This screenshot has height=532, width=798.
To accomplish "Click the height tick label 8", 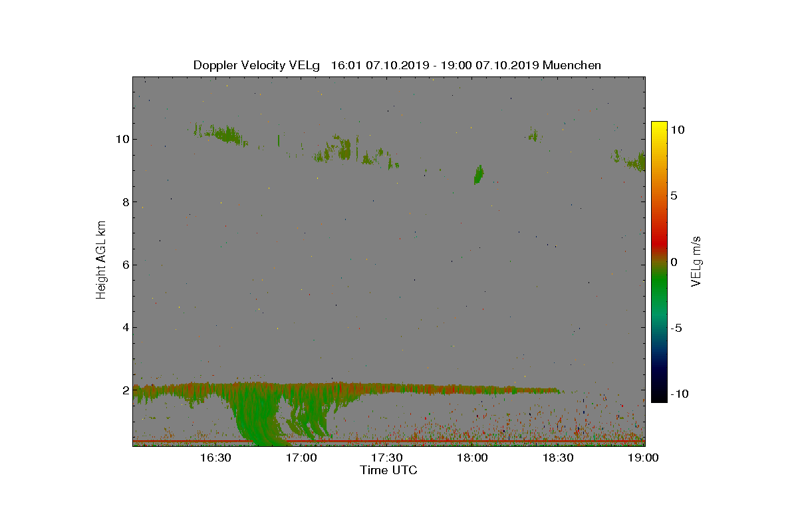I will click(124, 202).
